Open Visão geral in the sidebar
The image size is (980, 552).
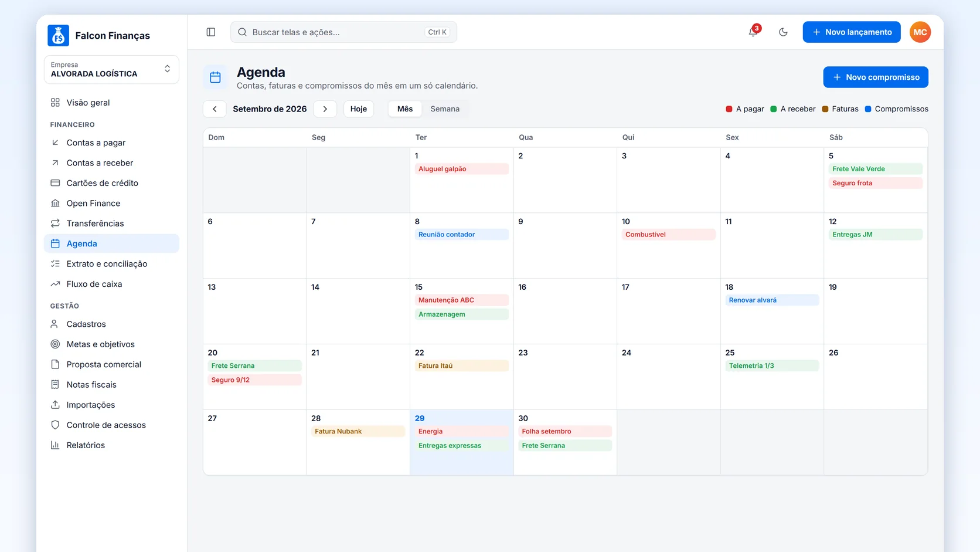pos(111,103)
